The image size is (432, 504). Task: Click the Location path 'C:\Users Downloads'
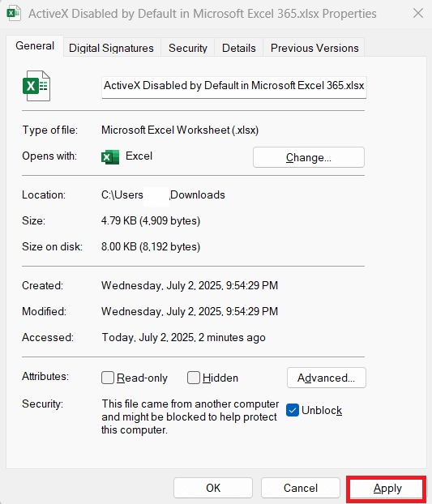pos(163,194)
